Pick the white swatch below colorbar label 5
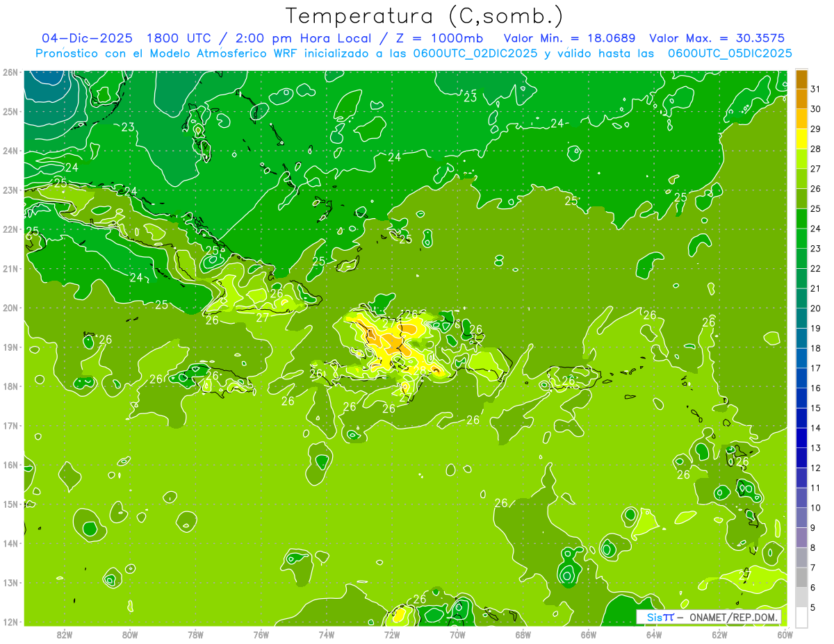 [801, 617]
